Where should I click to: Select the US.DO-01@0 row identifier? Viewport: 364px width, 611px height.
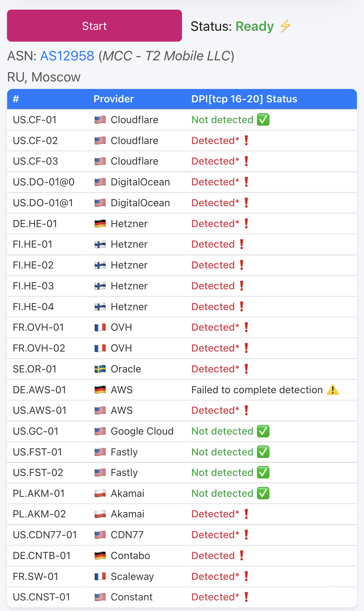click(x=44, y=182)
